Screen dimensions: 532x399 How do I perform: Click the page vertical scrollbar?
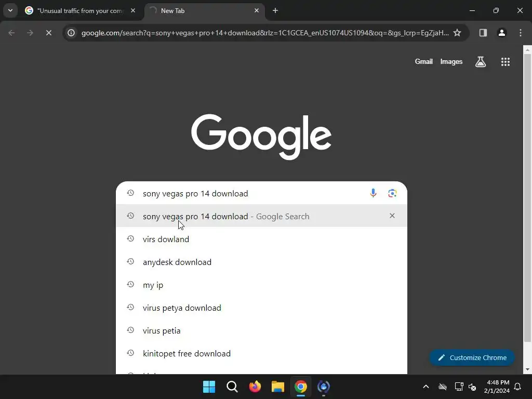coord(527,197)
